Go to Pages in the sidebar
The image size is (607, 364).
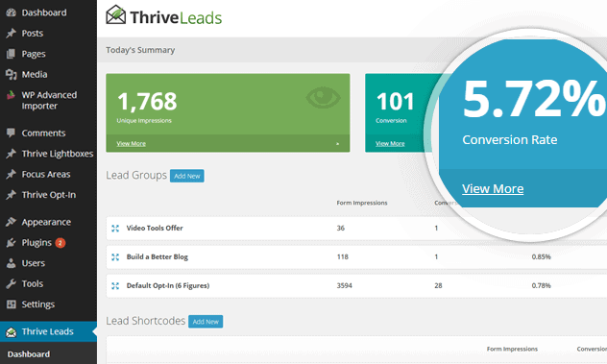pyautogui.click(x=34, y=54)
